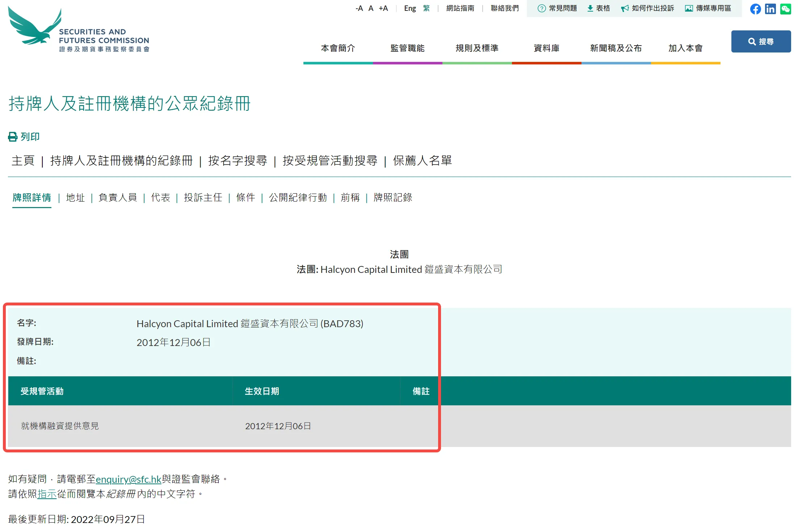798x532 pixels.
Task: Click the name value Halcyon Capital Limited (BAD783)
Action: pyautogui.click(x=250, y=324)
